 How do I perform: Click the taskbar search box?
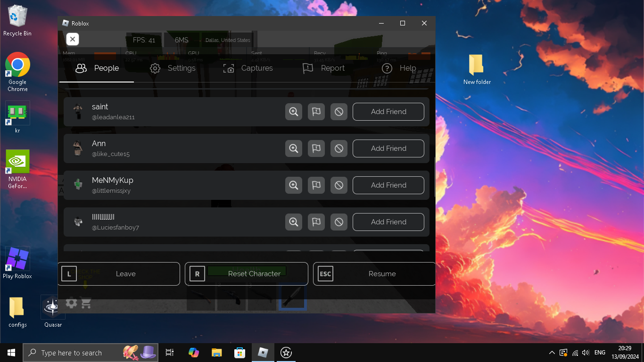91,353
